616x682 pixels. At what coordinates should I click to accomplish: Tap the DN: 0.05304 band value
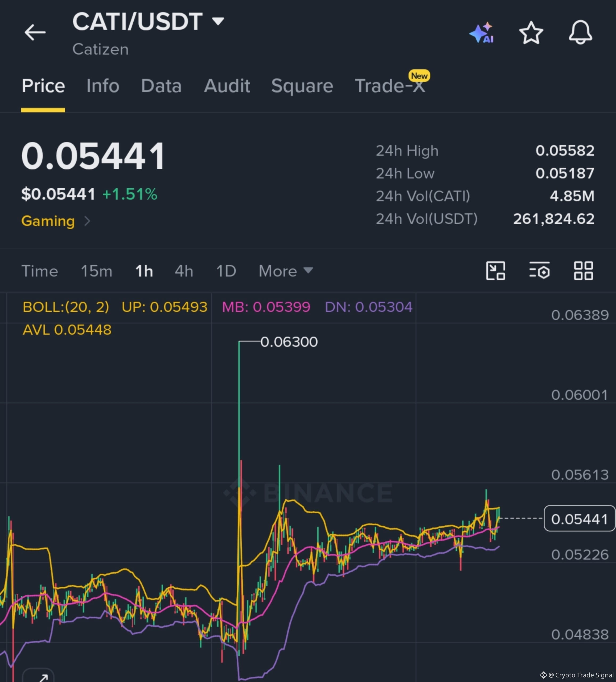pos(368,307)
